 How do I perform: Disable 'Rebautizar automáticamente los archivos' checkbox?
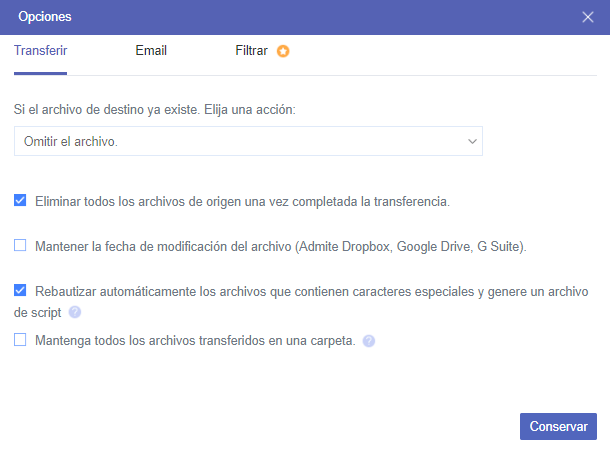pyautogui.click(x=20, y=291)
